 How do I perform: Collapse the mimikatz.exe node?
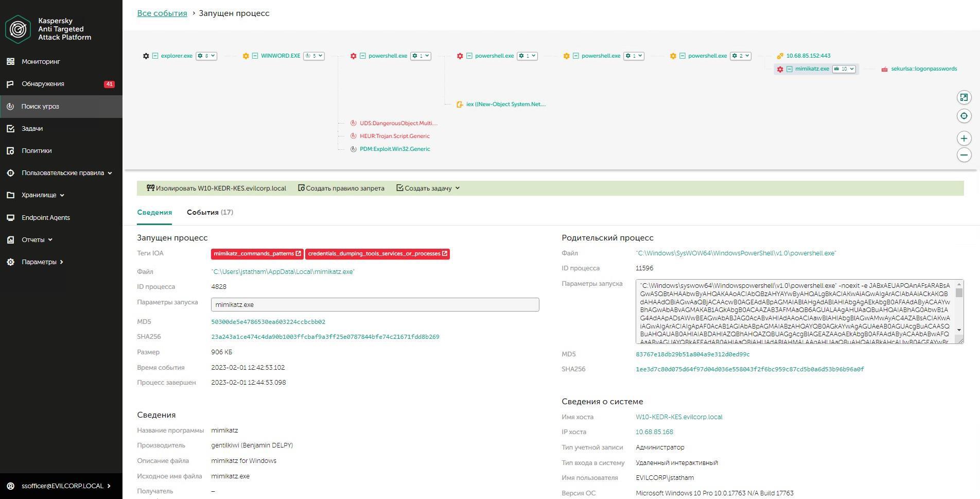tap(789, 69)
